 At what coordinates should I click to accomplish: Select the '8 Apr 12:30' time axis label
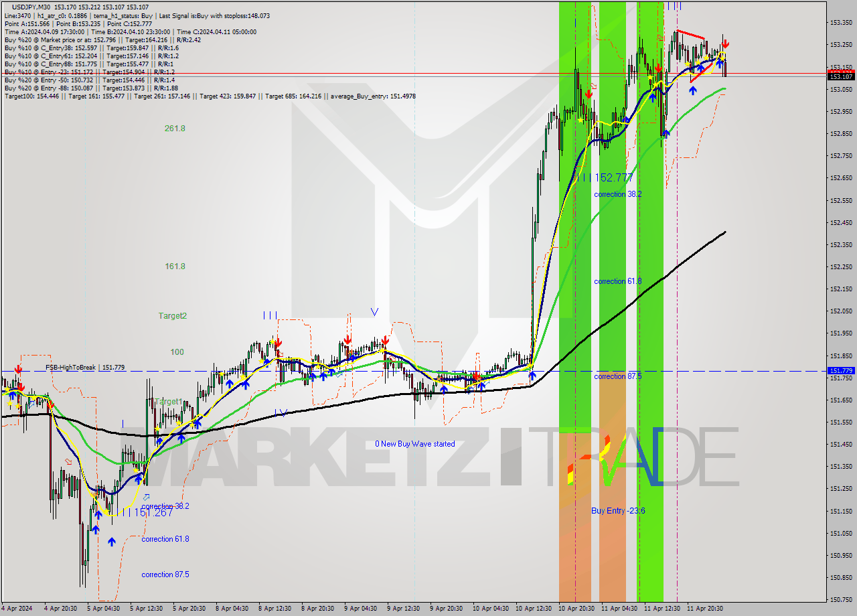[x=275, y=609]
